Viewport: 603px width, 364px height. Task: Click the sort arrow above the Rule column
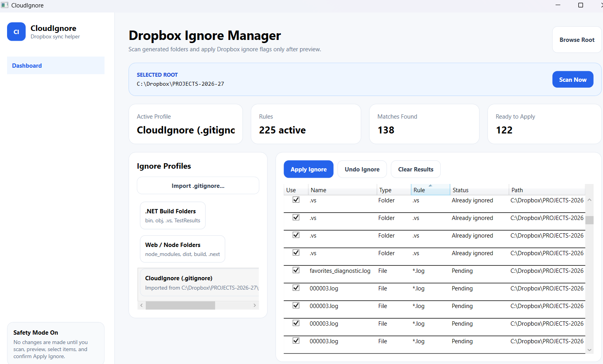(430, 186)
